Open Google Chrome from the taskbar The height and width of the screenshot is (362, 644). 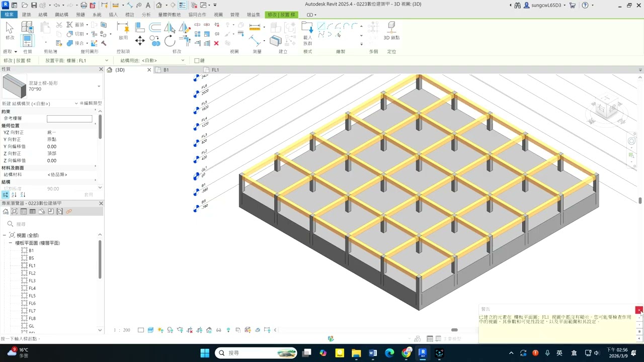coord(407,353)
